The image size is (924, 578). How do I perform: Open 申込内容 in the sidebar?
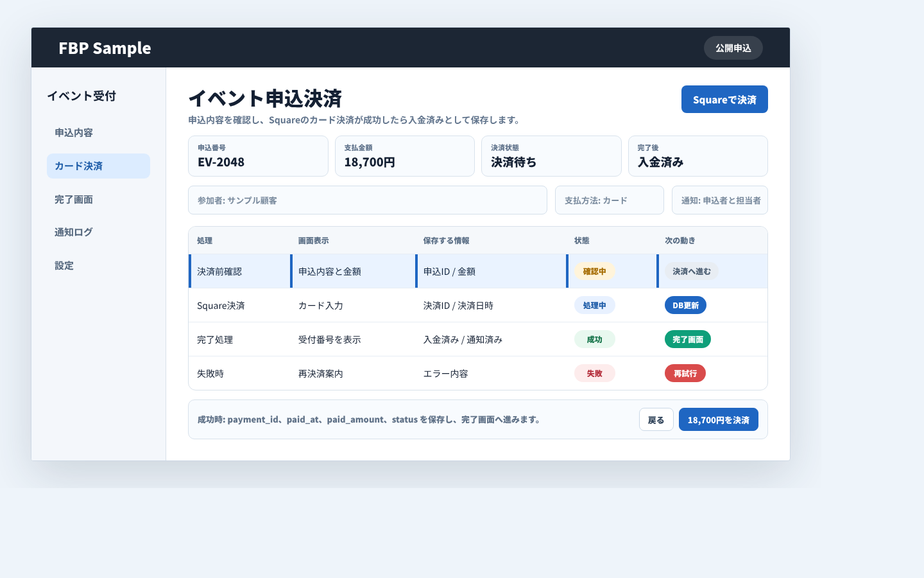98,133
